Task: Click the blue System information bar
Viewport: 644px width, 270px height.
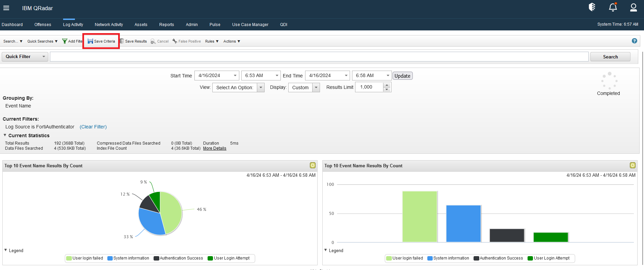Action: coord(463,224)
